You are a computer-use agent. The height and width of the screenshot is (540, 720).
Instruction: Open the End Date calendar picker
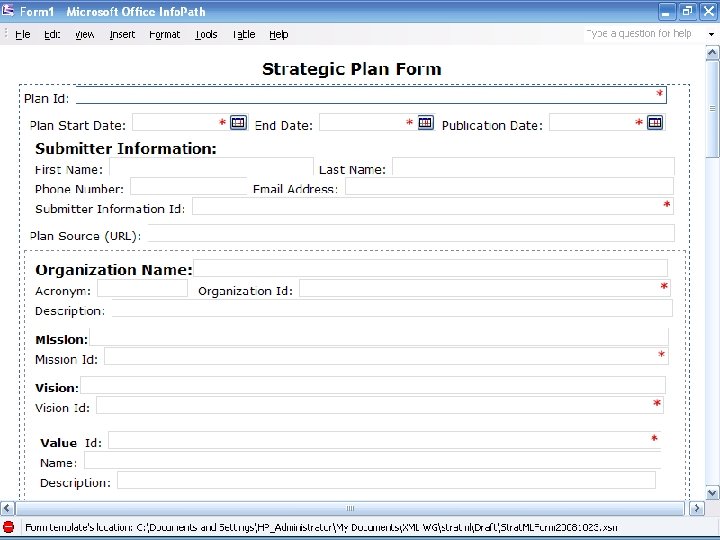click(x=426, y=123)
